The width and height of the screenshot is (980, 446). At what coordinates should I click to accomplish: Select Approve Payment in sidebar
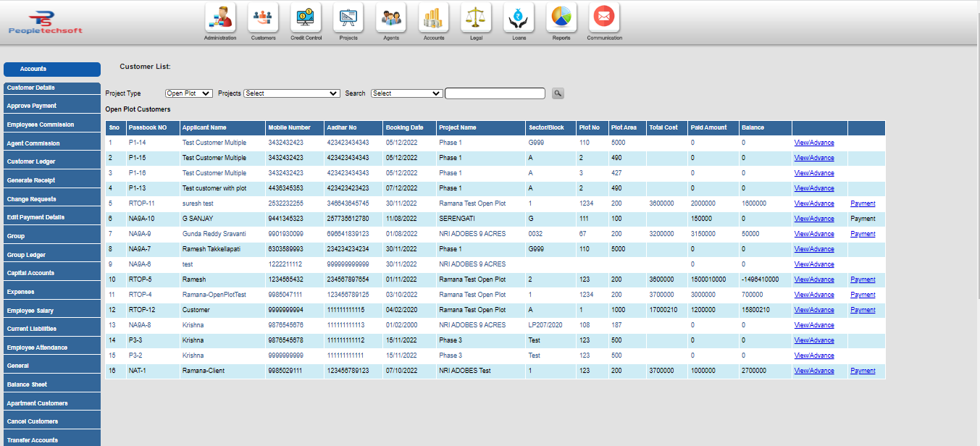coord(51,106)
